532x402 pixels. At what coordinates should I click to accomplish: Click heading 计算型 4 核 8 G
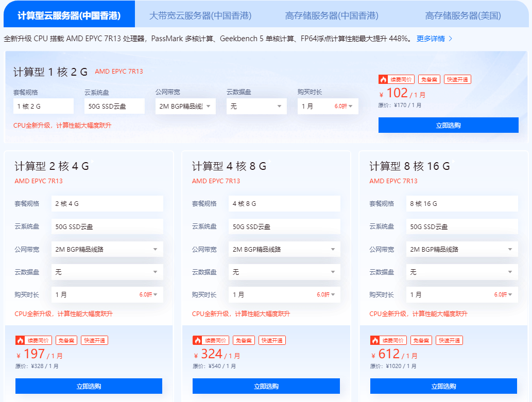click(x=229, y=166)
